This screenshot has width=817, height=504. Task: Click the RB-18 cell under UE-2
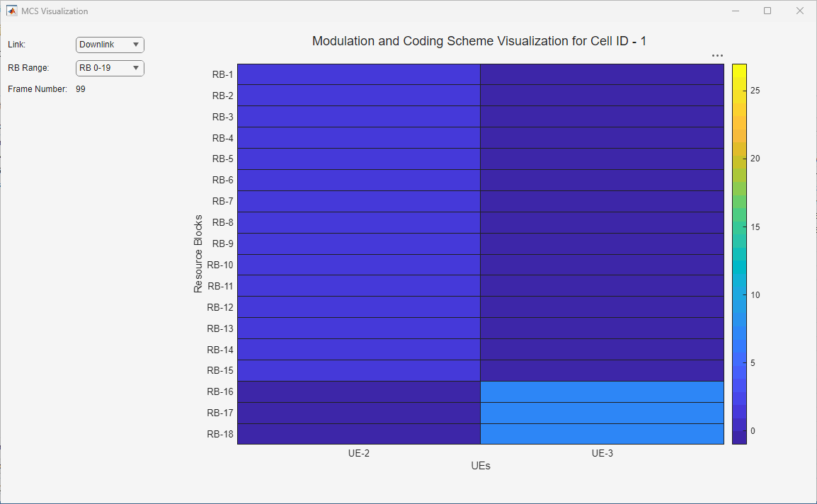[x=359, y=434]
